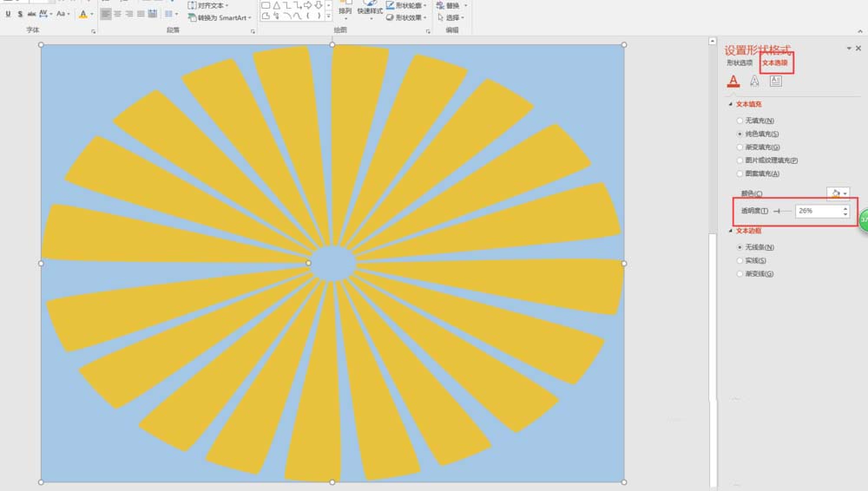This screenshot has width=868, height=491.
Task: Increase transparency with up spinner
Action: pyautogui.click(x=845, y=208)
